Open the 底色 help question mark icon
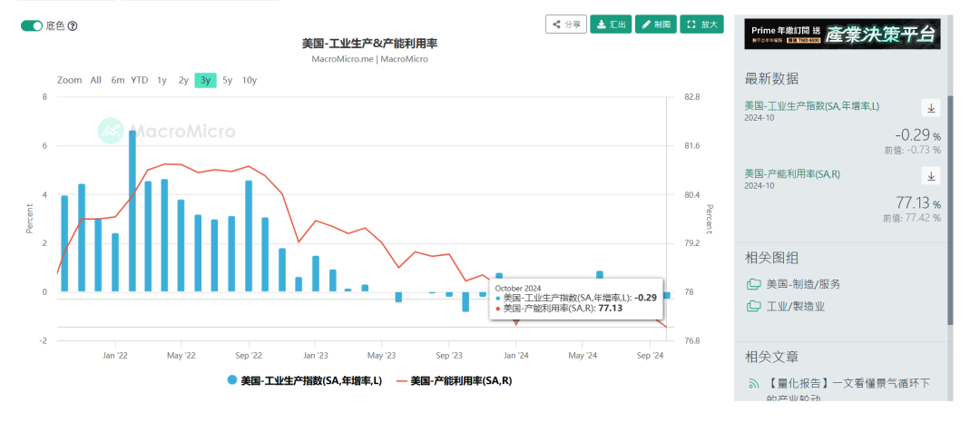The image size is (980, 423). [73, 26]
